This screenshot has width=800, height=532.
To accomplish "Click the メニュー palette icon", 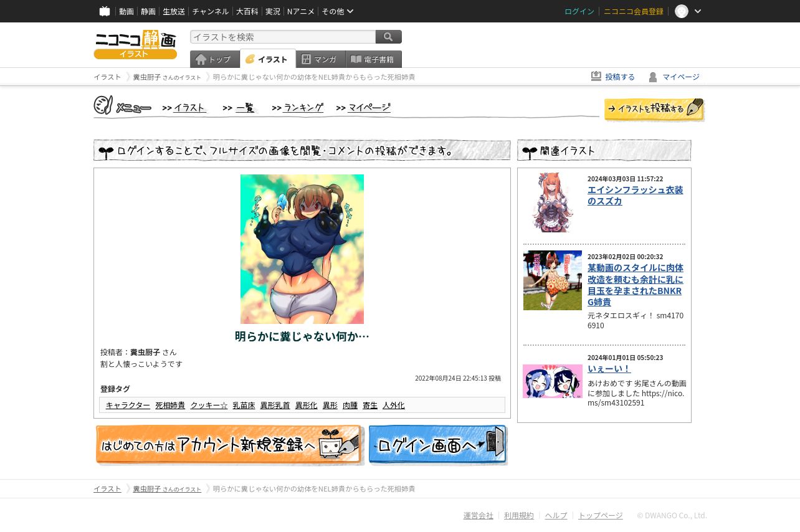I will pos(103,105).
